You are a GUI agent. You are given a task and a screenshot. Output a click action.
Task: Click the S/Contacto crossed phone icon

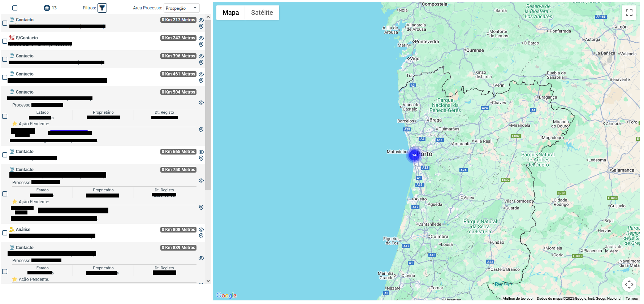12,38
